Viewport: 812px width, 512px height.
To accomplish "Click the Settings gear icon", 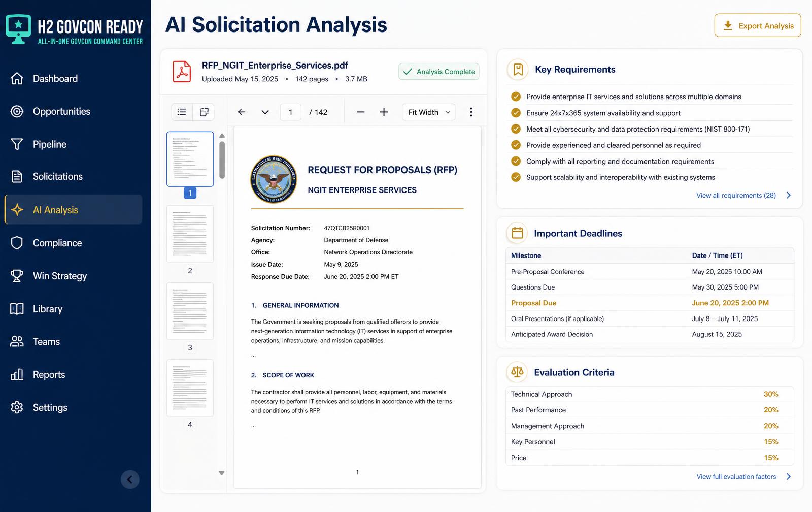I will tap(17, 407).
